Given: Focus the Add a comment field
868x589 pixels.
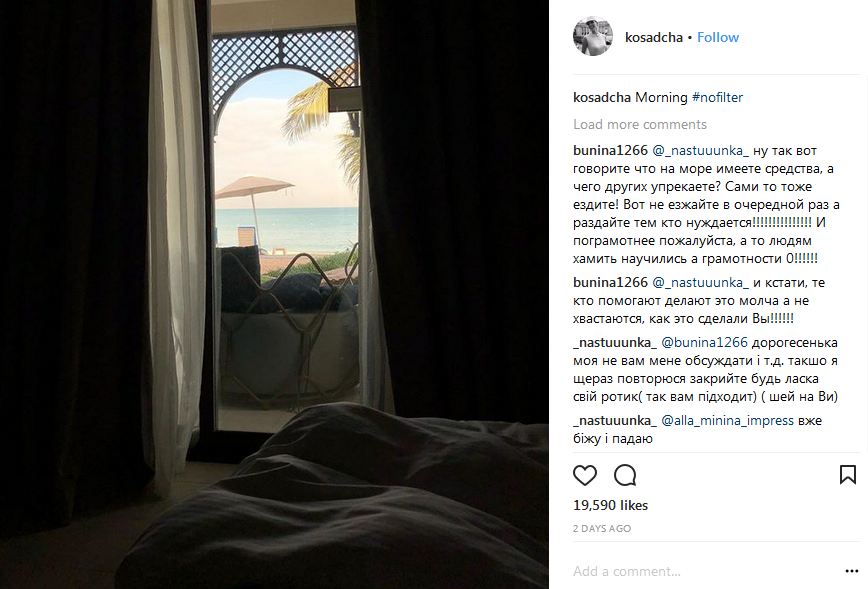Looking at the screenshot, I should [x=703, y=571].
